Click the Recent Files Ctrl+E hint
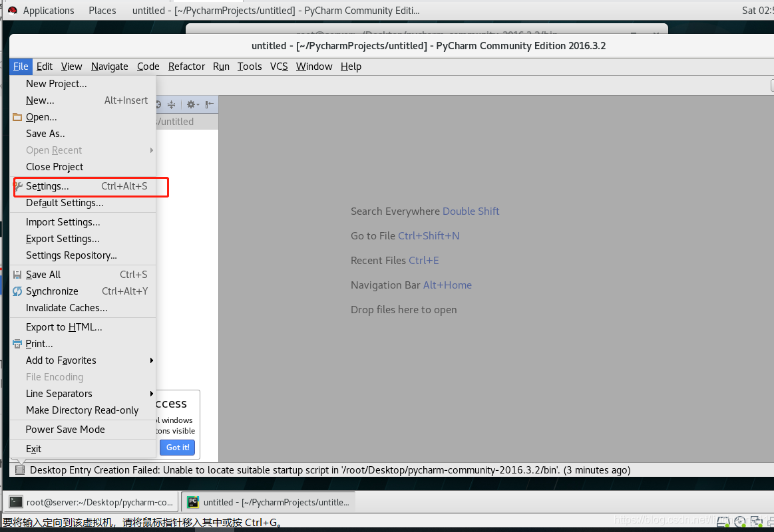The width and height of the screenshot is (774, 532). click(395, 261)
